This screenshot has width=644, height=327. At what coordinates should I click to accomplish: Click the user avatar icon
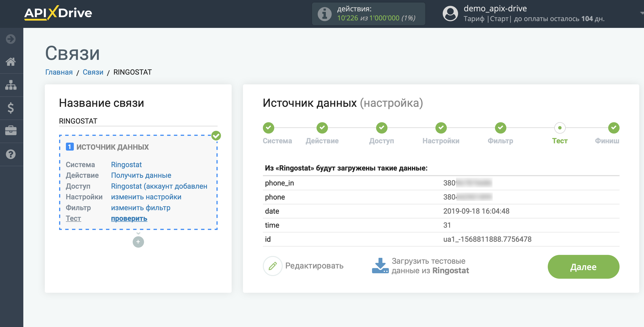(x=450, y=14)
